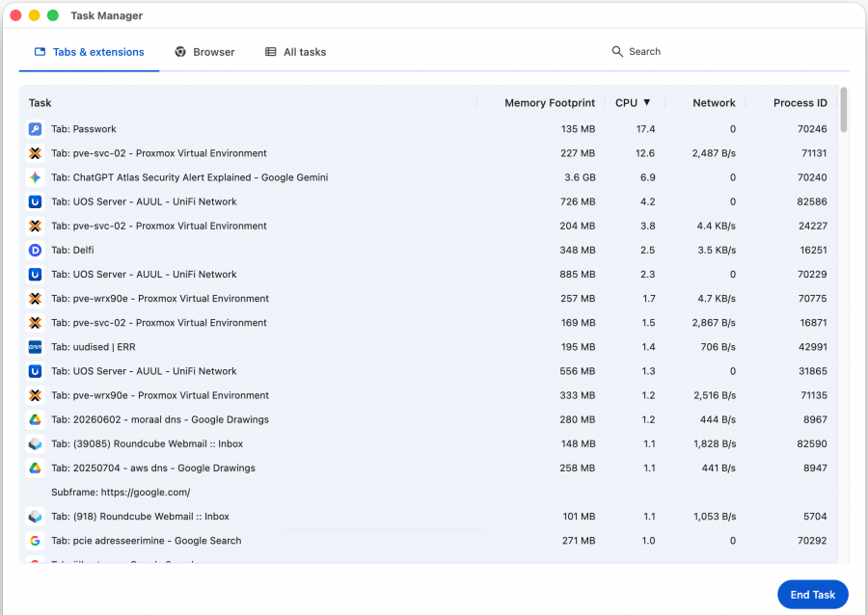
Task: Sort by the Process ID column header
Action: (x=800, y=103)
